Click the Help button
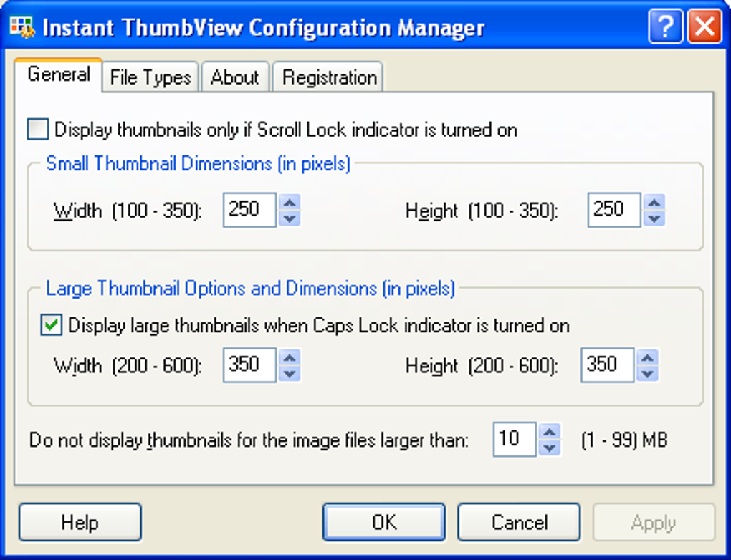 80,522
